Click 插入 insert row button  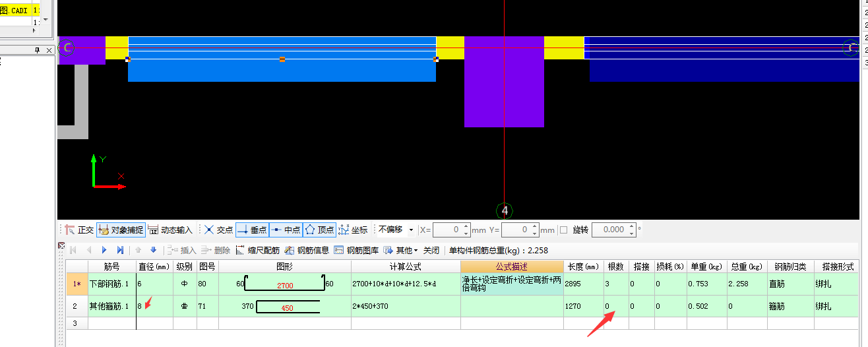click(181, 250)
